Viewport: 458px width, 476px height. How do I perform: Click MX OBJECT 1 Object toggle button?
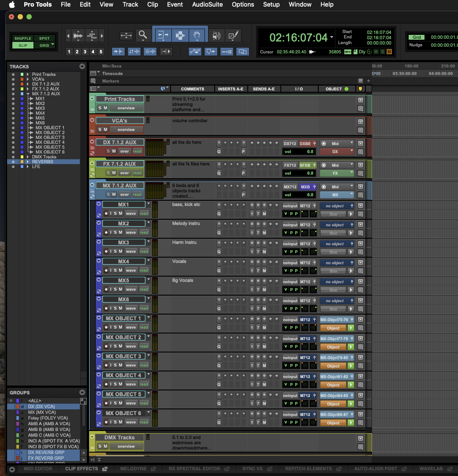tap(333, 328)
